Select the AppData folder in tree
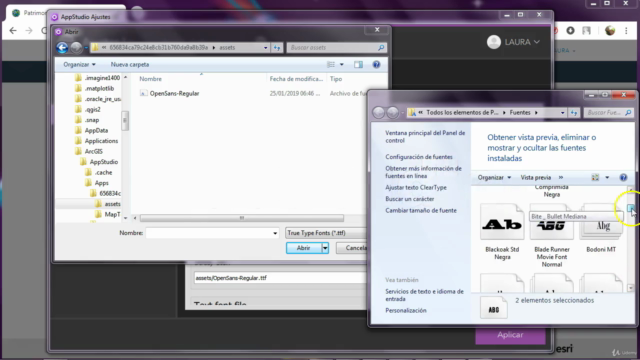The image size is (640, 360). (x=96, y=130)
